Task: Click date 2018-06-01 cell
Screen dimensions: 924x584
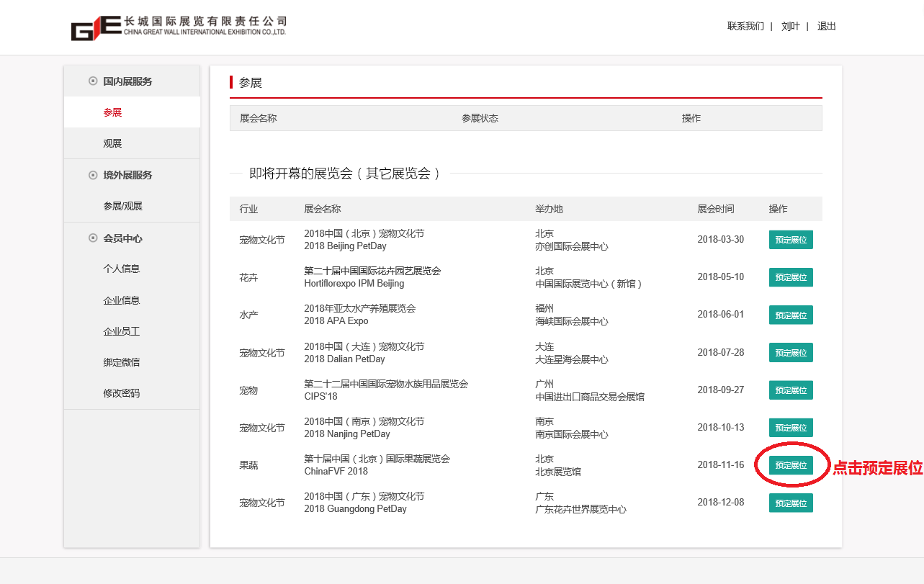Action: [721, 315]
